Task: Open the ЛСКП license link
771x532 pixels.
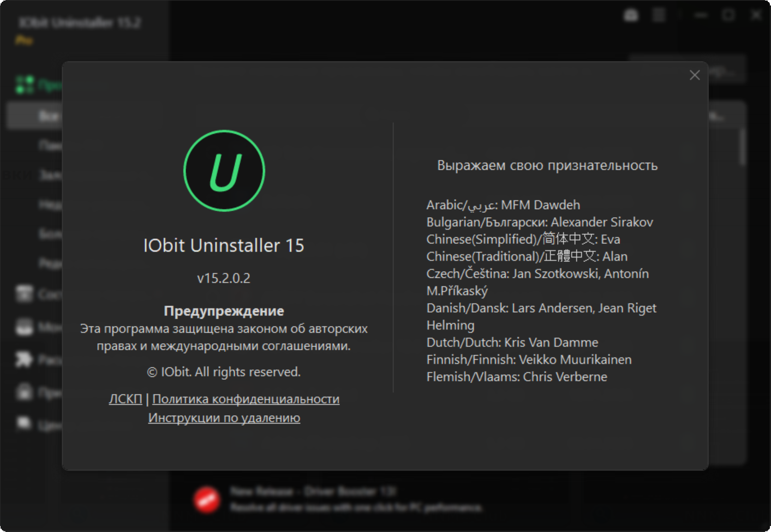Action: coord(125,399)
